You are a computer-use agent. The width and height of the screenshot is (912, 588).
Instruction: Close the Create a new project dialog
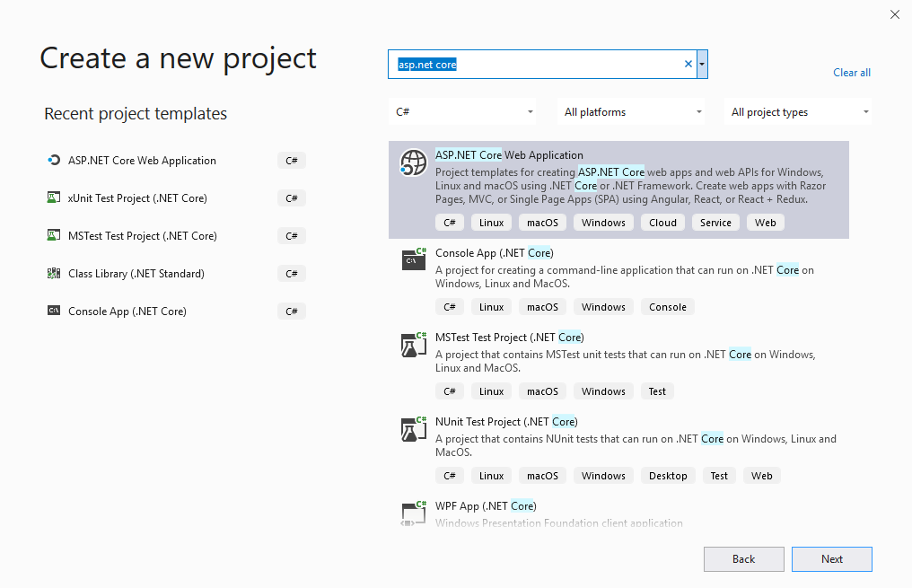(x=895, y=14)
